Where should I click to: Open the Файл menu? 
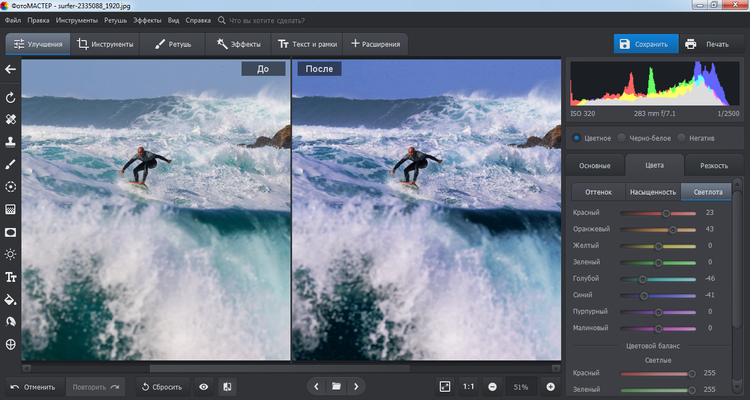tap(12, 19)
